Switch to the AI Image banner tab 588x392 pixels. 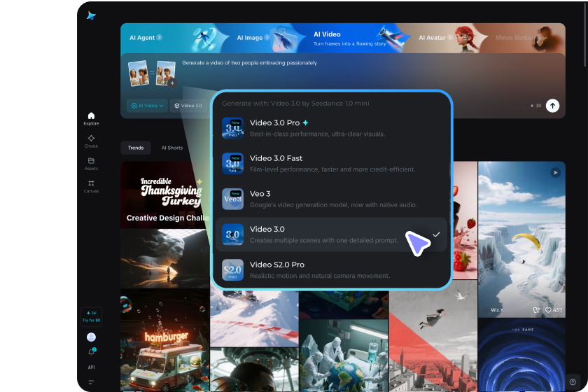(253, 38)
